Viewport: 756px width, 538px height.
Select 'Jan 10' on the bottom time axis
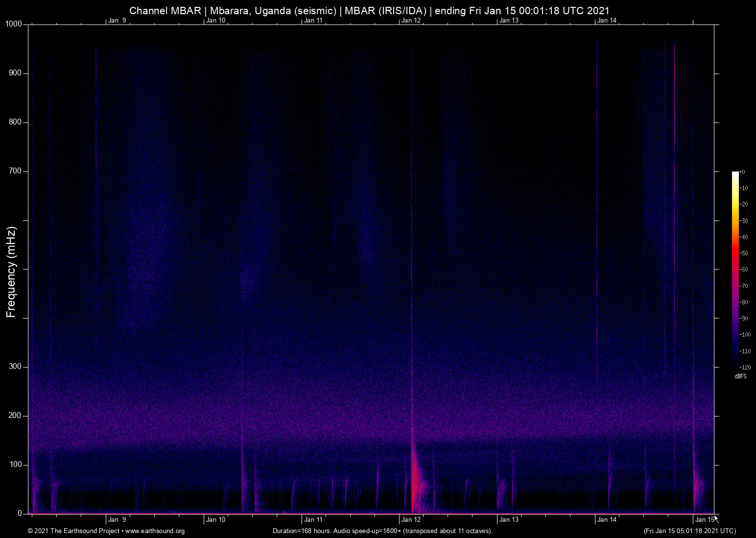point(215,520)
